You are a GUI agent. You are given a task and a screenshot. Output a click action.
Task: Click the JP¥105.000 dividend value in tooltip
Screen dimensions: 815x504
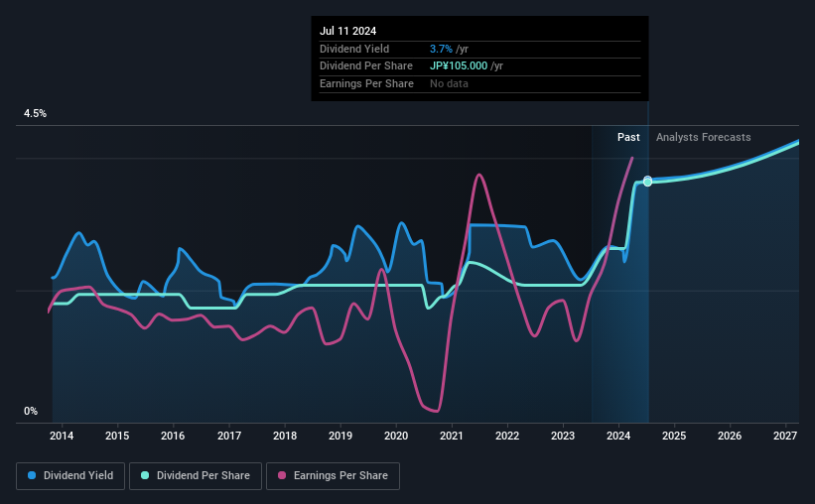tap(459, 66)
